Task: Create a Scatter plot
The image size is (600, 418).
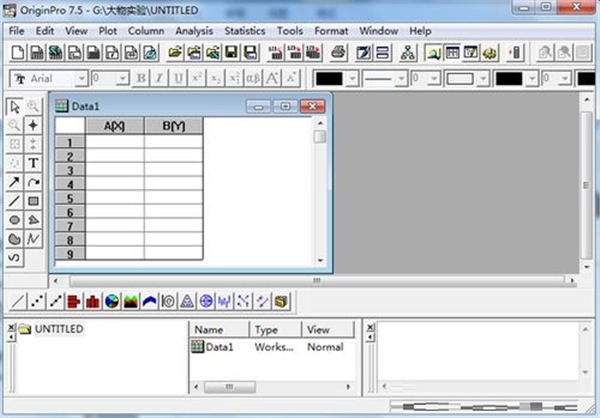Action: [x=37, y=302]
